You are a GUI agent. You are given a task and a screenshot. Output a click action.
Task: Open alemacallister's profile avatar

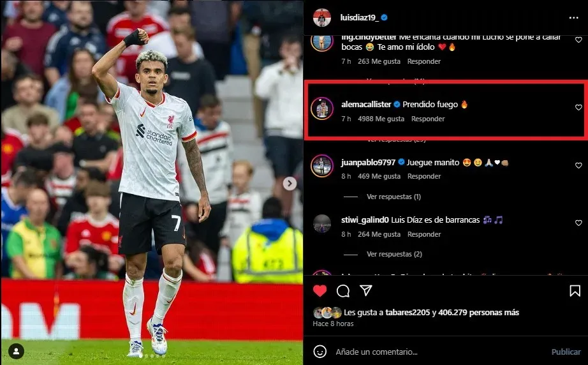[x=322, y=109]
